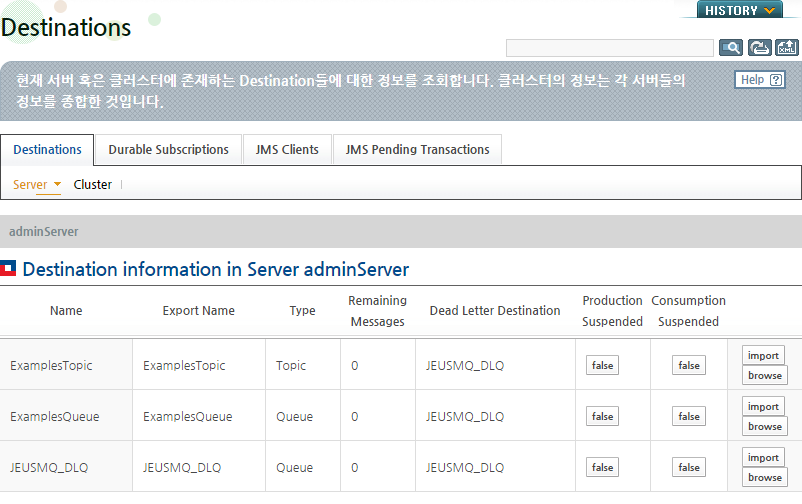Click the Name column header
Image resolution: width=802 pixels, height=504 pixels.
click(x=66, y=311)
